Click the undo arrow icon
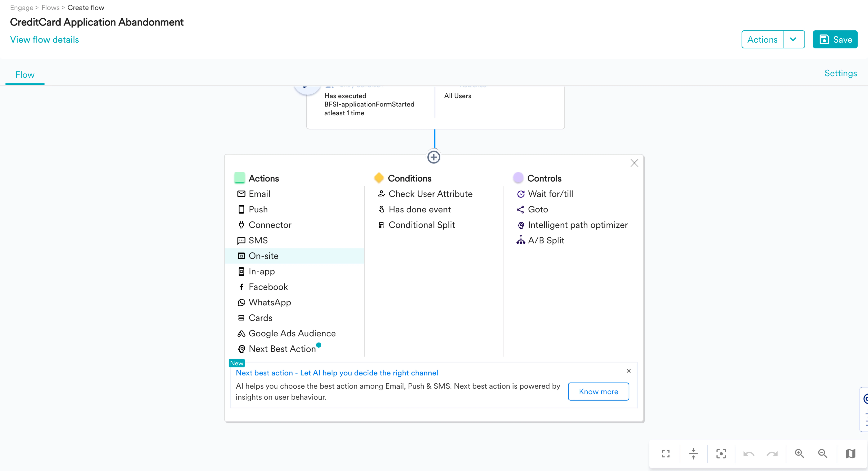868x471 pixels. [748, 453]
